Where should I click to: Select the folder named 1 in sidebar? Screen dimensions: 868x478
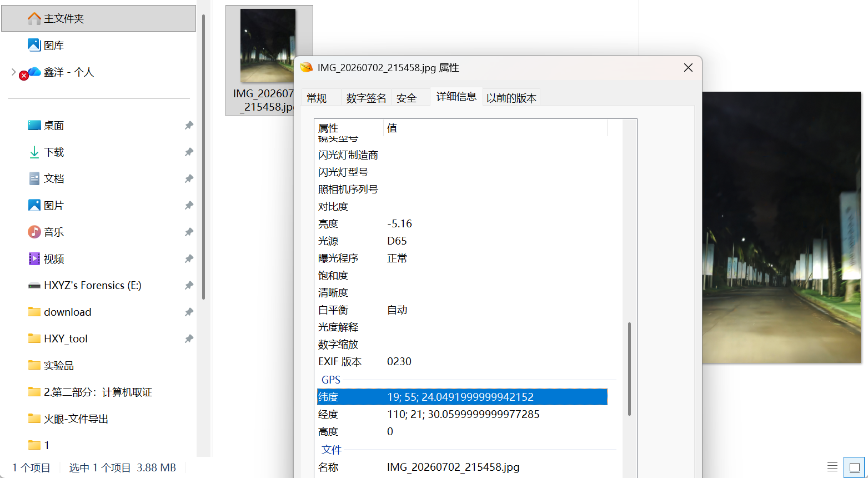[x=39, y=445]
